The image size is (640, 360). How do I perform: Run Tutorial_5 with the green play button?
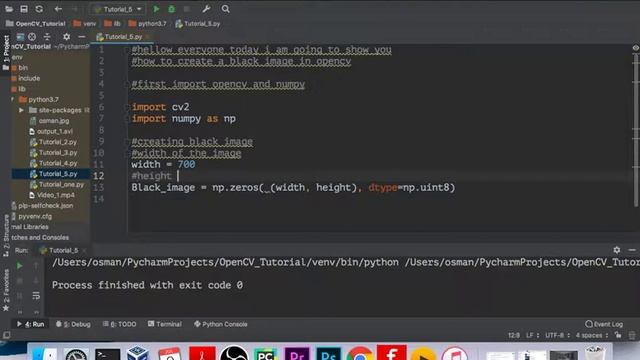point(156,9)
